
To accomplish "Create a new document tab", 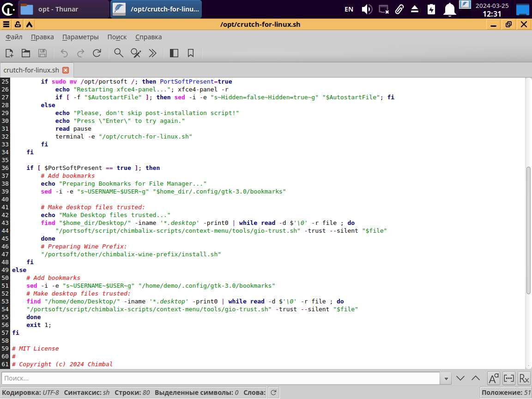I will pos(9,53).
